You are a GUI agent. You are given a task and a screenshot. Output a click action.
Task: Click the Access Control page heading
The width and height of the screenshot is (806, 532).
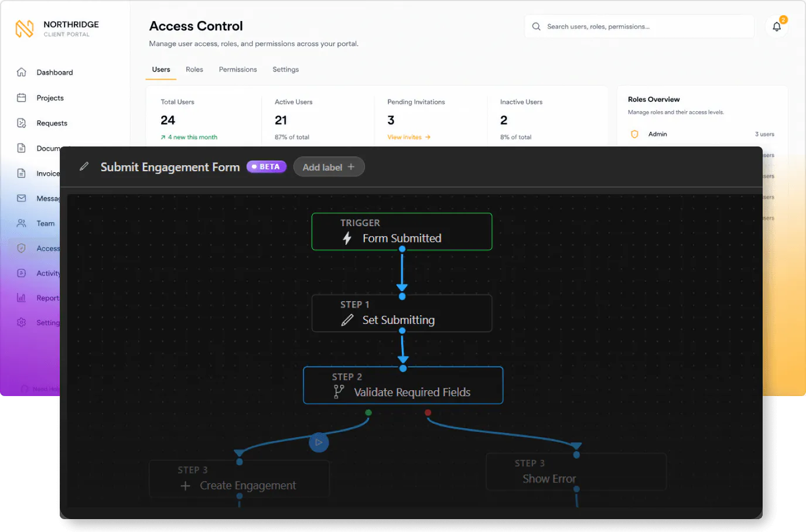[x=196, y=26]
